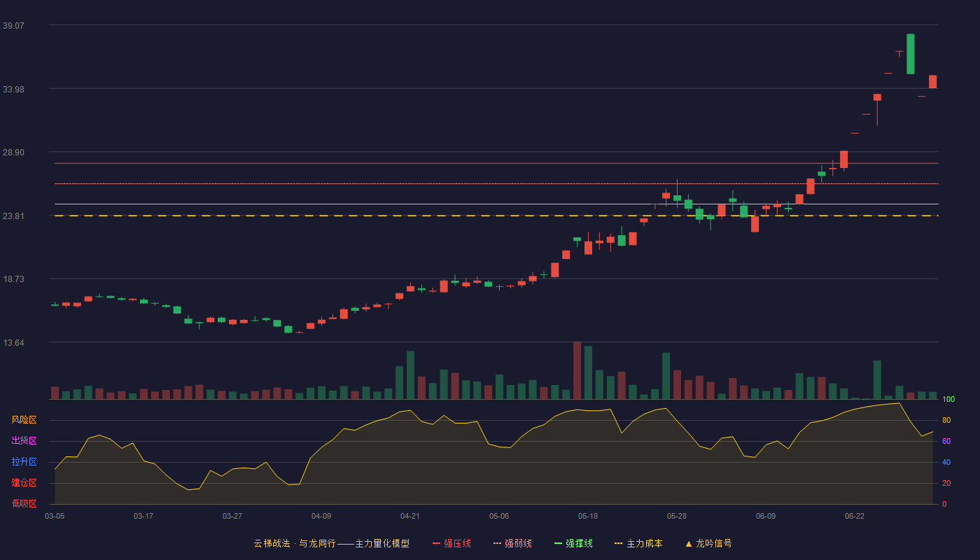Click the 33.98 price axis label
The width and height of the screenshot is (980, 560).
pyautogui.click(x=13, y=89)
